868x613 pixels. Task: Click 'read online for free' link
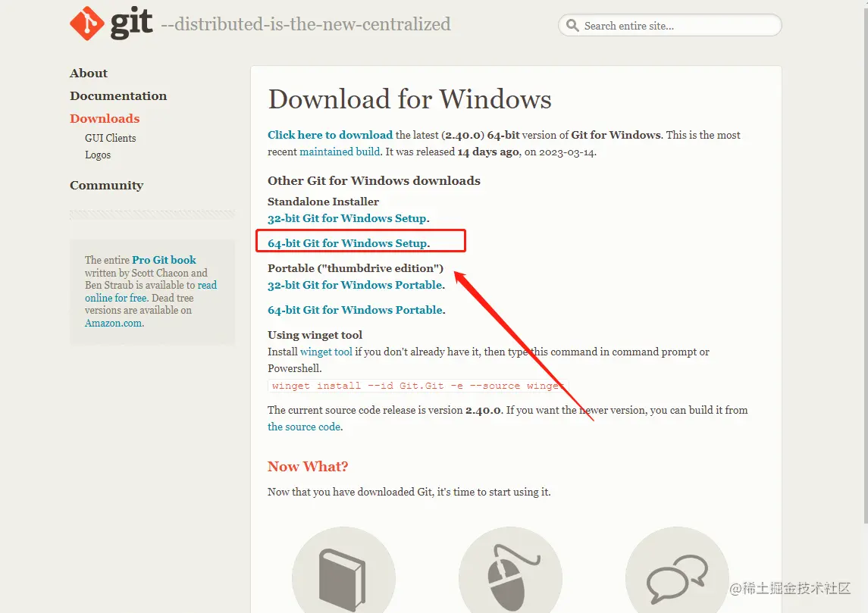(151, 292)
